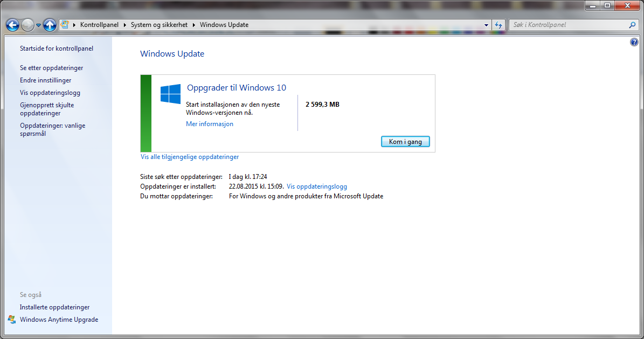Close the Windows Update window
Screen dimensions: 644x339
(628, 6)
